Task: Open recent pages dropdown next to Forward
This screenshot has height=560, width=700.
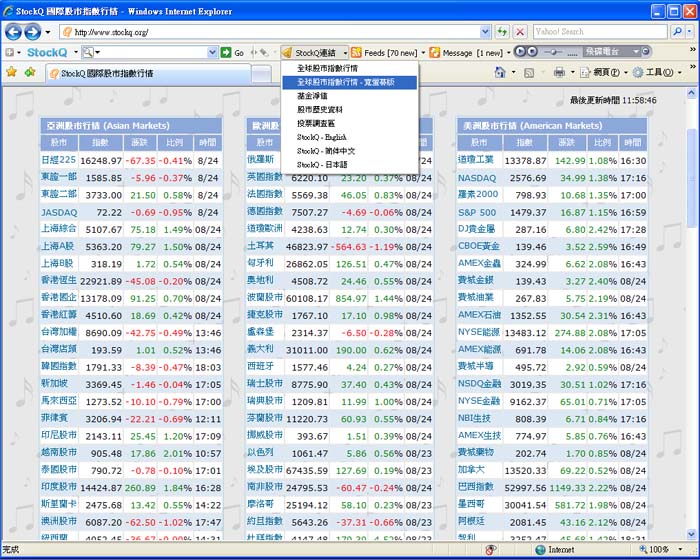Action: 48,32
